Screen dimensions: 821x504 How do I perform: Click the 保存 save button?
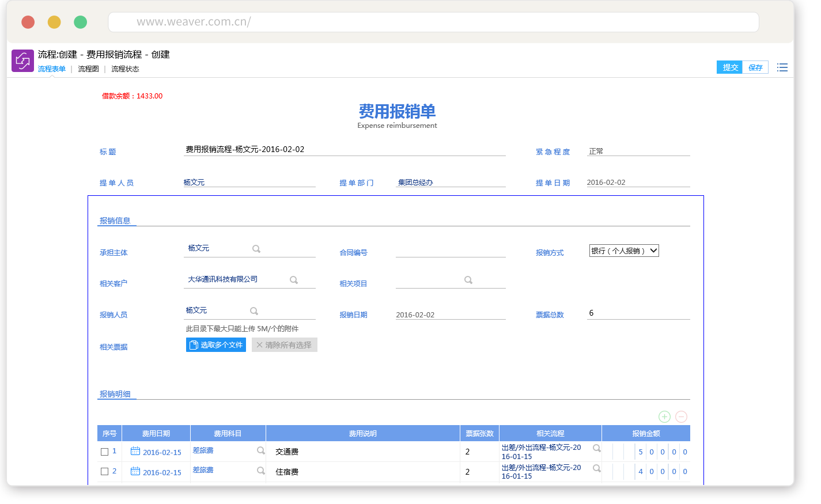tap(755, 67)
